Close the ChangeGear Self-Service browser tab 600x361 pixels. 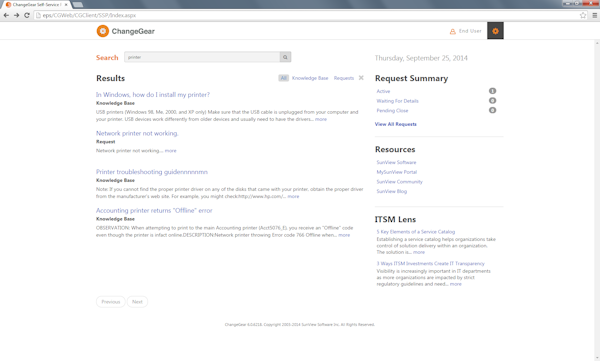pyautogui.click(x=66, y=5)
